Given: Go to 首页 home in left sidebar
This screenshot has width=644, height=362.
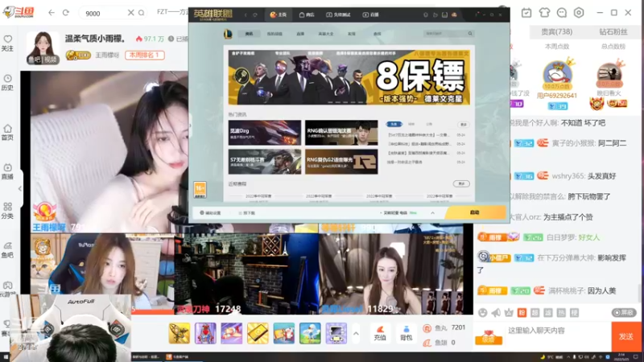Looking at the screenshot, I should [x=7, y=132].
